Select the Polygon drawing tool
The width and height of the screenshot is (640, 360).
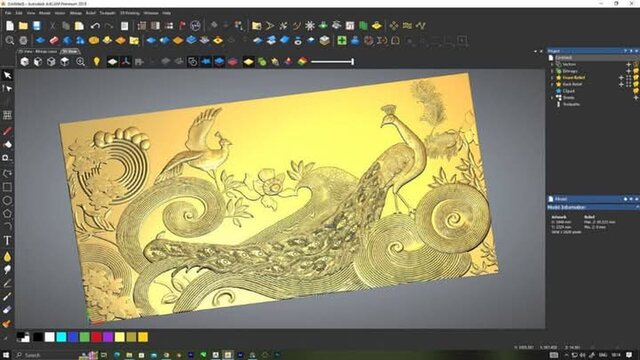click(7, 213)
